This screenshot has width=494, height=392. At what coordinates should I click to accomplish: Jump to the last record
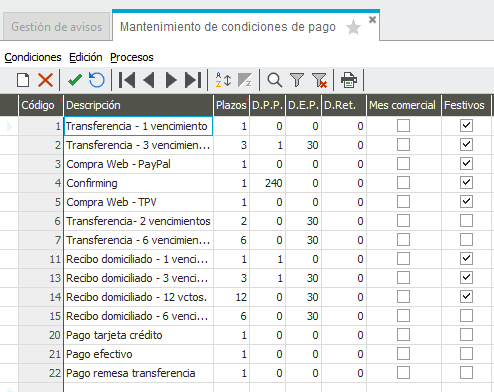click(x=193, y=80)
